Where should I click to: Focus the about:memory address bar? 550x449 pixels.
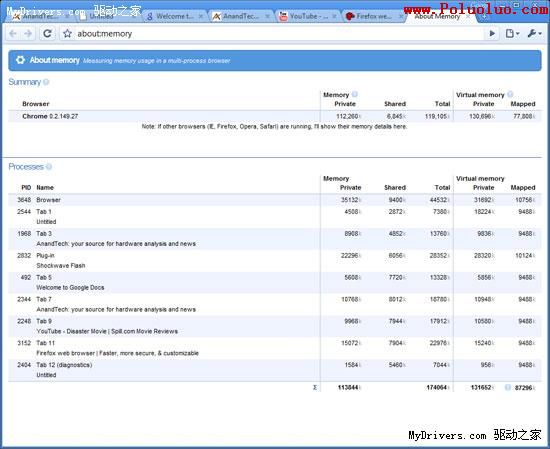[274, 34]
